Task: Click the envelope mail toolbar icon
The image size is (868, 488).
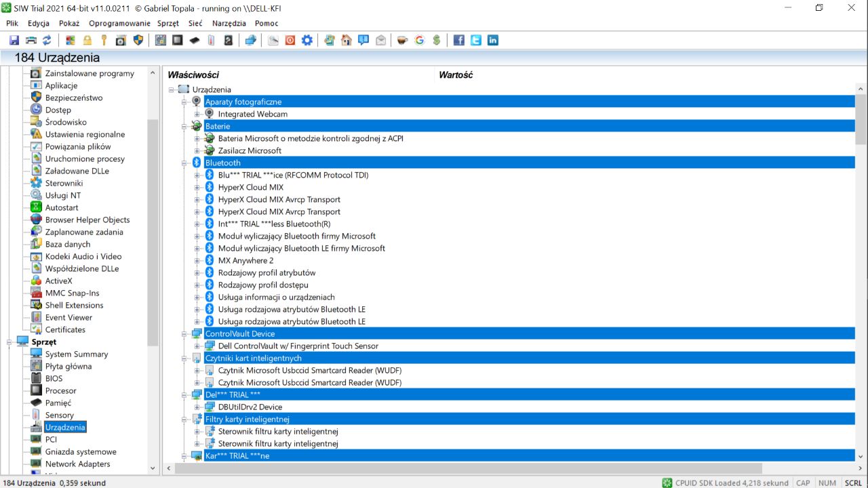Action: click(x=381, y=40)
